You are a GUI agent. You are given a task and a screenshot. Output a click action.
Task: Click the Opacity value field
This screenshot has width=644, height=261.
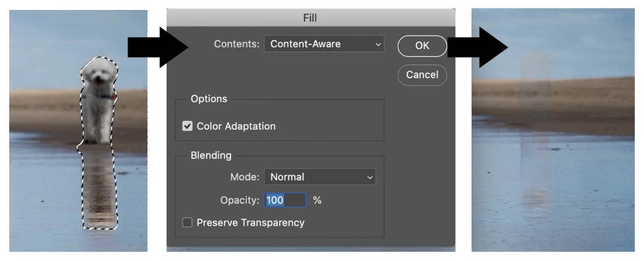[285, 200]
